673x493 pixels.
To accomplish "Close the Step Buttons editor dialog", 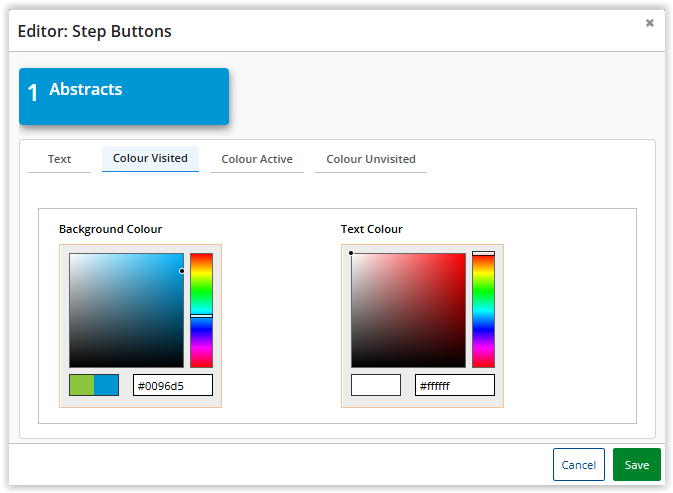I will 649,23.
